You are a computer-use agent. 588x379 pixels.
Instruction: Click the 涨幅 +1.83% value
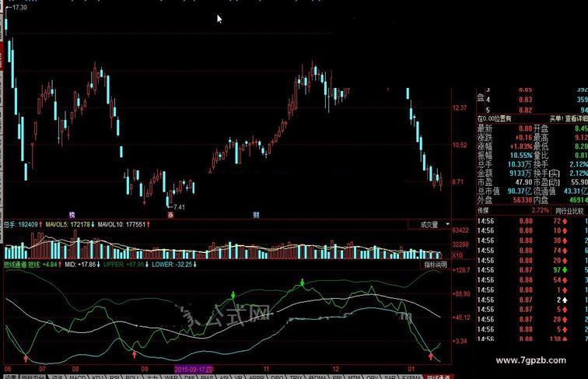pyautogui.click(x=521, y=146)
